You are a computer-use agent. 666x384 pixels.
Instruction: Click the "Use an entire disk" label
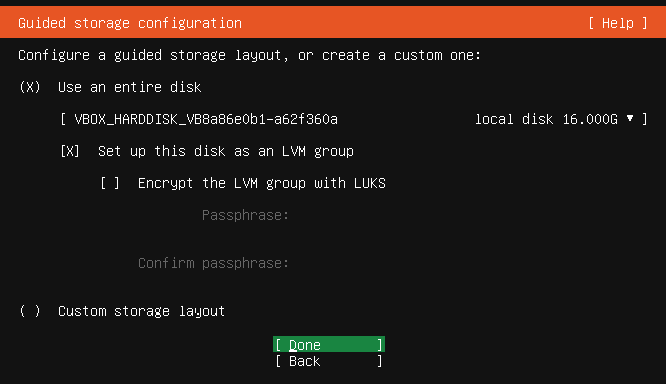(x=130, y=87)
